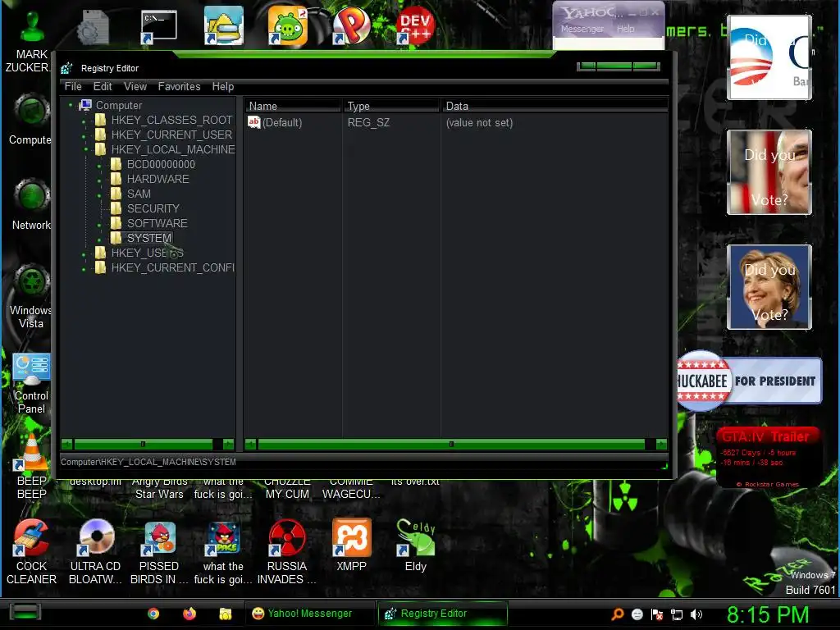Click the values pane horizontal scrollbar
Viewport: 840px width, 630px height.
click(451, 444)
